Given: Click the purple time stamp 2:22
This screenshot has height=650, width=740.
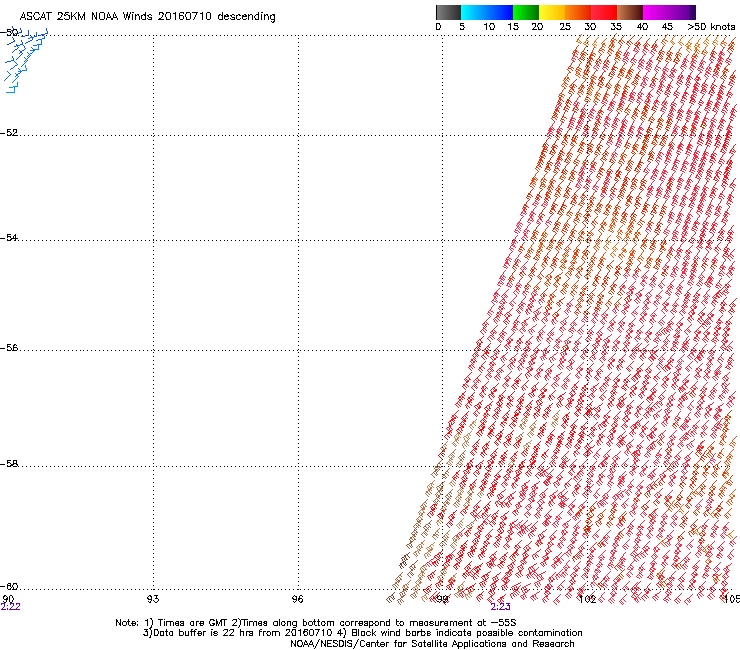Looking at the screenshot, I should click(x=10, y=607).
